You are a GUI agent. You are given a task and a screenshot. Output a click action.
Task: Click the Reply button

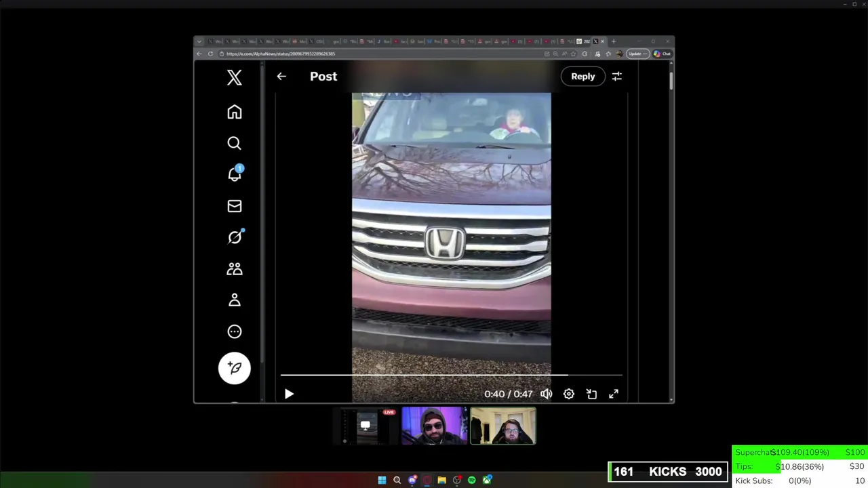click(583, 77)
